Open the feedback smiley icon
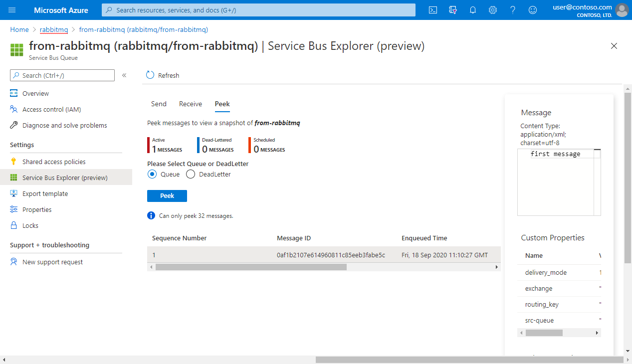 533,10
